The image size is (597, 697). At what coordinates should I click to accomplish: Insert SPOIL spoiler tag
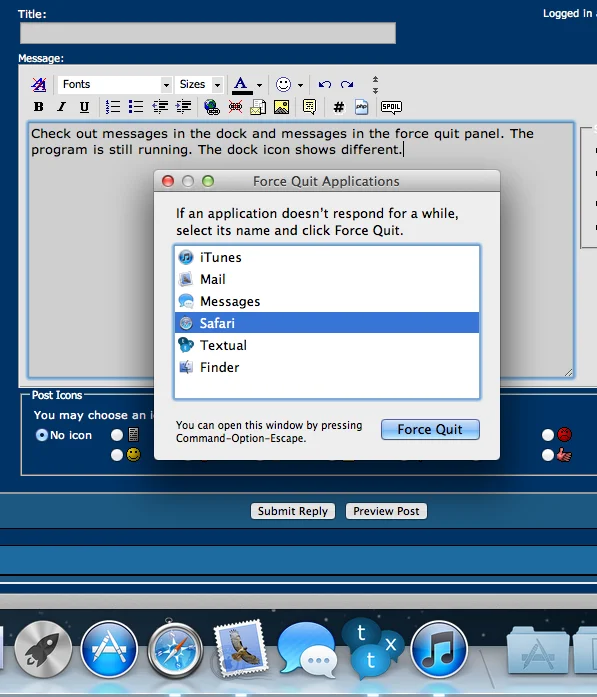(x=391, y=107)
